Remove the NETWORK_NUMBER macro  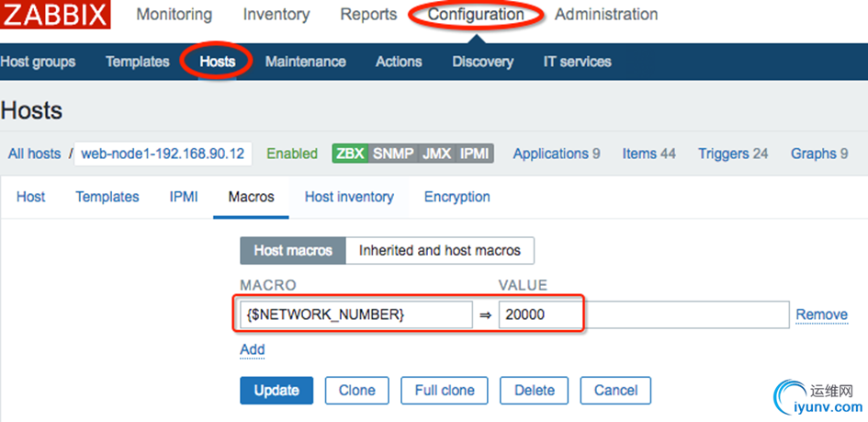click(x=821, y=314)
